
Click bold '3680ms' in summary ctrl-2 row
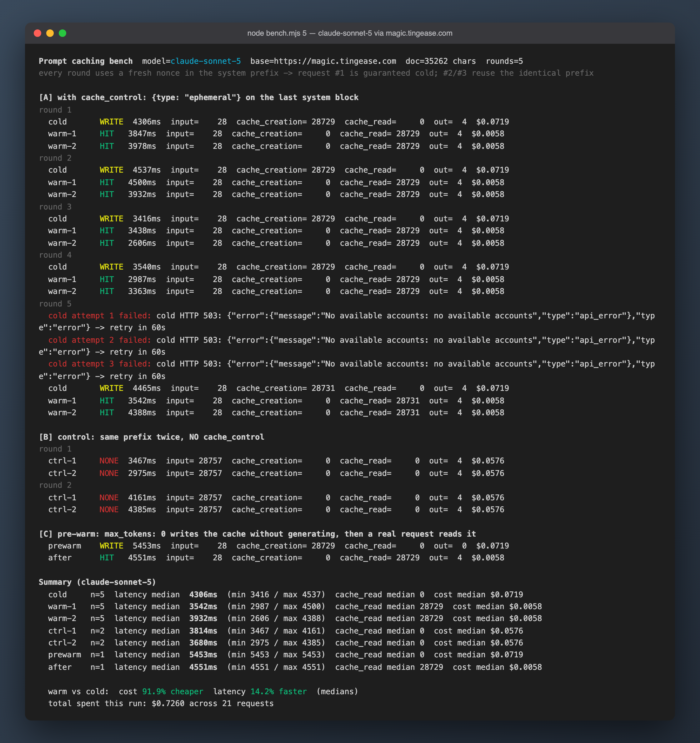pos(203,643)
